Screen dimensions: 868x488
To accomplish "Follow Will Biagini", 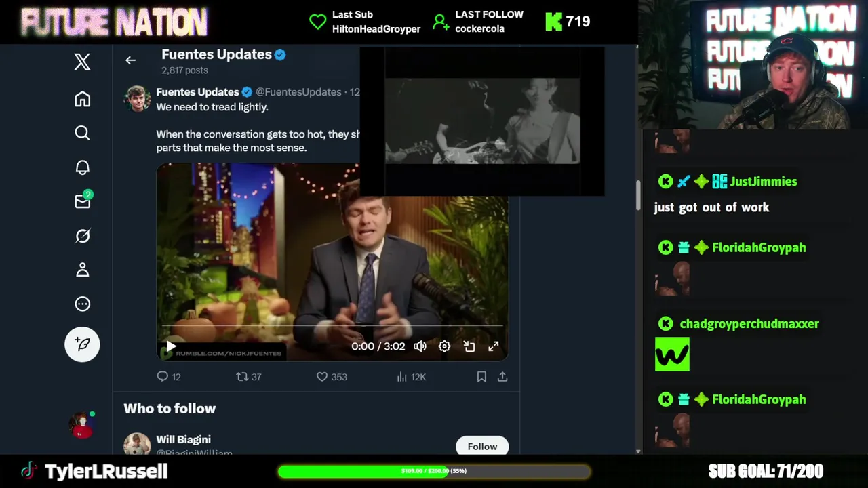I will (x=482, y=446).
